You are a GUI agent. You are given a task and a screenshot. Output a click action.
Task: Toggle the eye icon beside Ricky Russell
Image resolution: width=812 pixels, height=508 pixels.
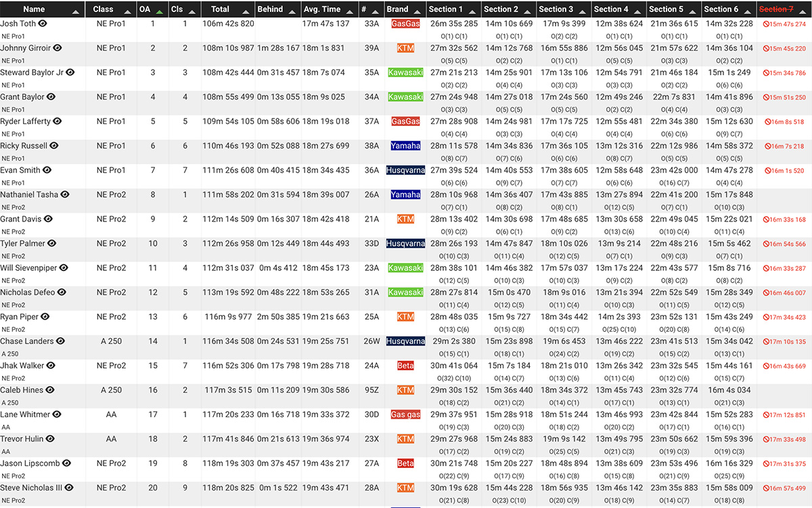(54, 146)
